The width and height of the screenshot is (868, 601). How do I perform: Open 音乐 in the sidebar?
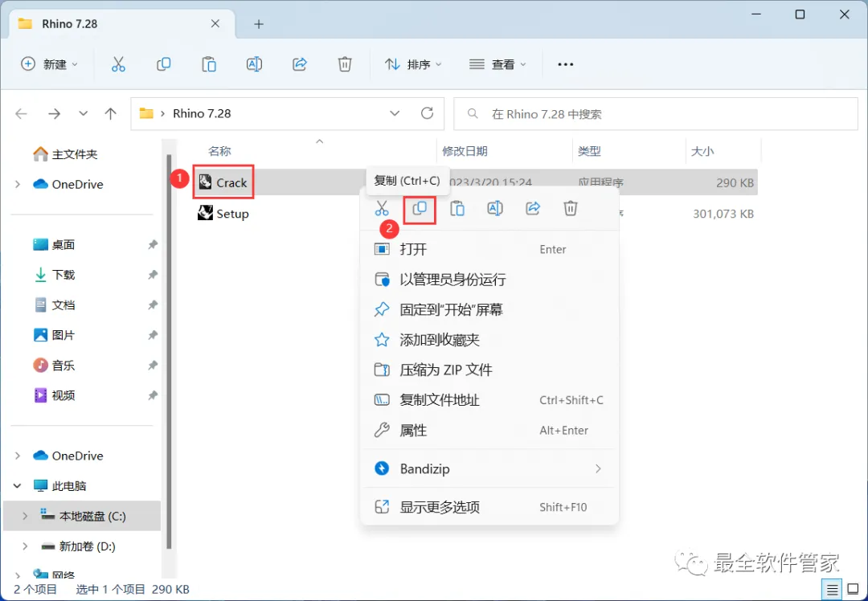55,366
